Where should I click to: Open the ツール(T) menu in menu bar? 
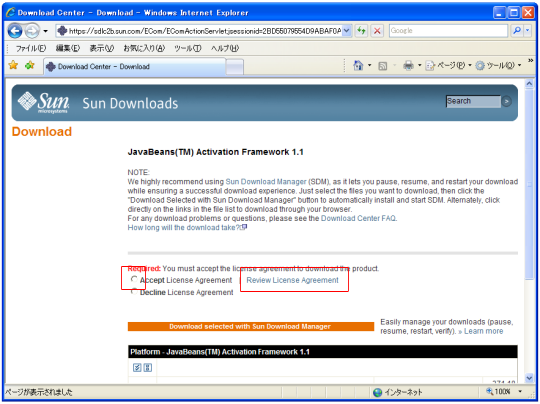pos(188,48)
